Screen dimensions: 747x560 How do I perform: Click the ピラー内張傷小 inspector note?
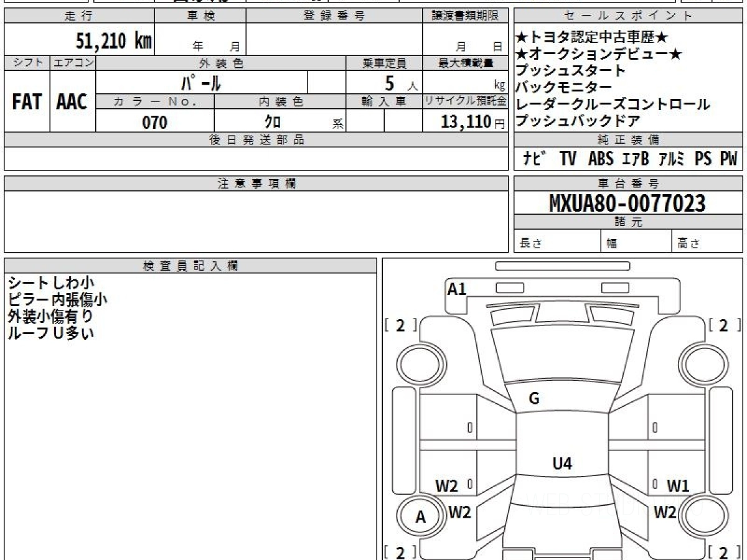pyautogui.click(x=58, y=300)
